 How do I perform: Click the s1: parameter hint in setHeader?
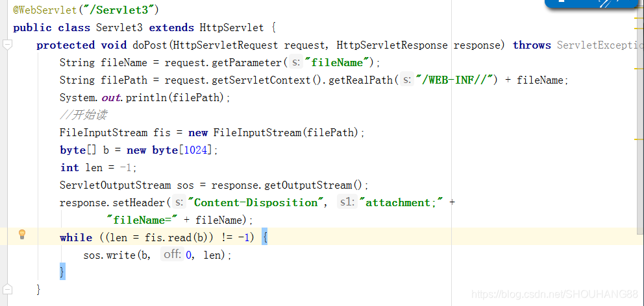click(x=347, y=202)
